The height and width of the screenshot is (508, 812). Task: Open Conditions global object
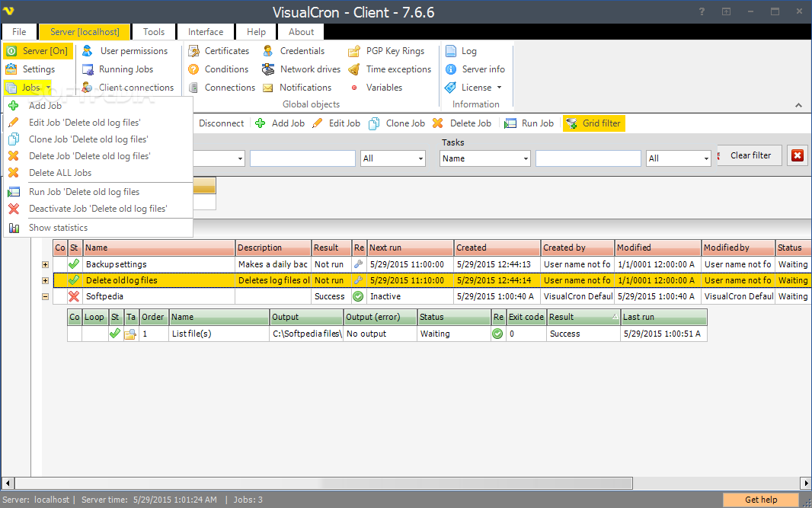click(x=218, y=69)
